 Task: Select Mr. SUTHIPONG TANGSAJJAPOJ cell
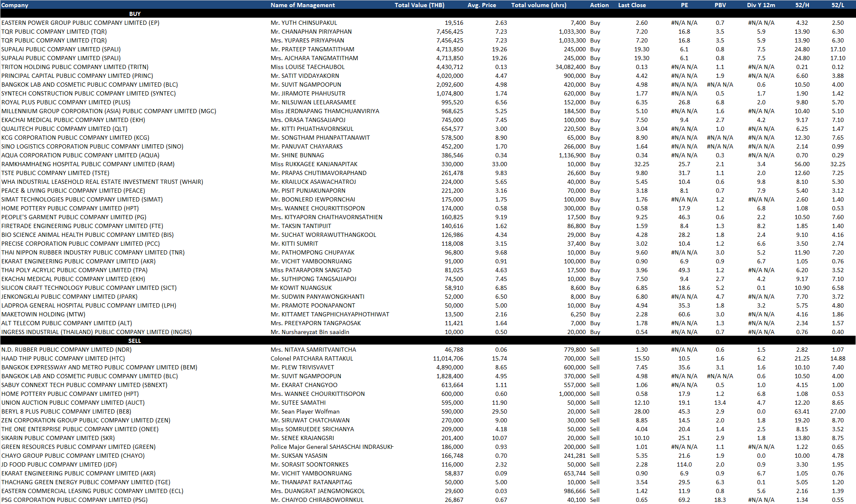pos(314,279)
